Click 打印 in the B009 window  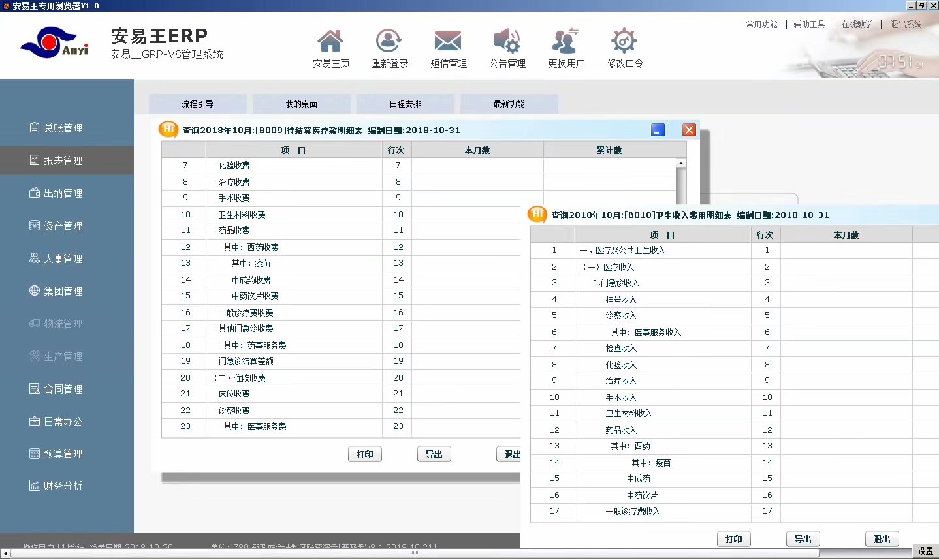coord(365,454)
